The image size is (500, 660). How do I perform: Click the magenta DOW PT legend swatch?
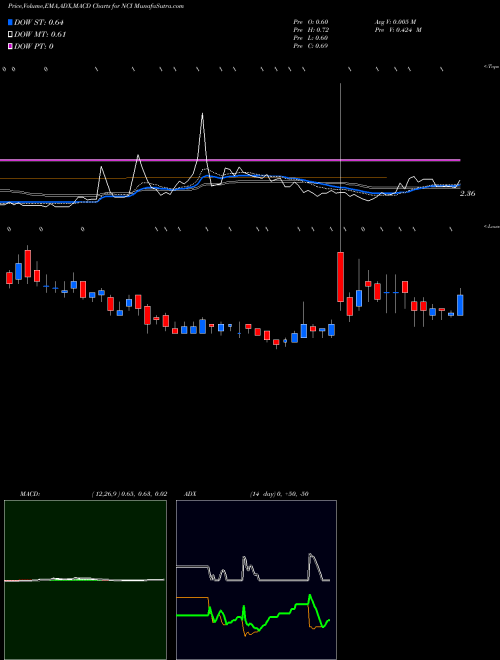10,46
